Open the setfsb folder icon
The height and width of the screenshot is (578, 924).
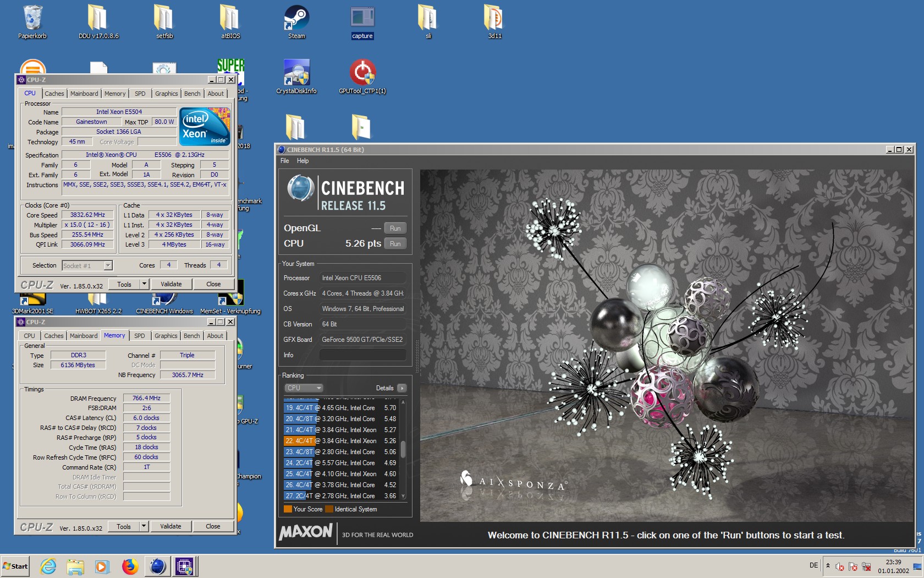click(164, 22)
